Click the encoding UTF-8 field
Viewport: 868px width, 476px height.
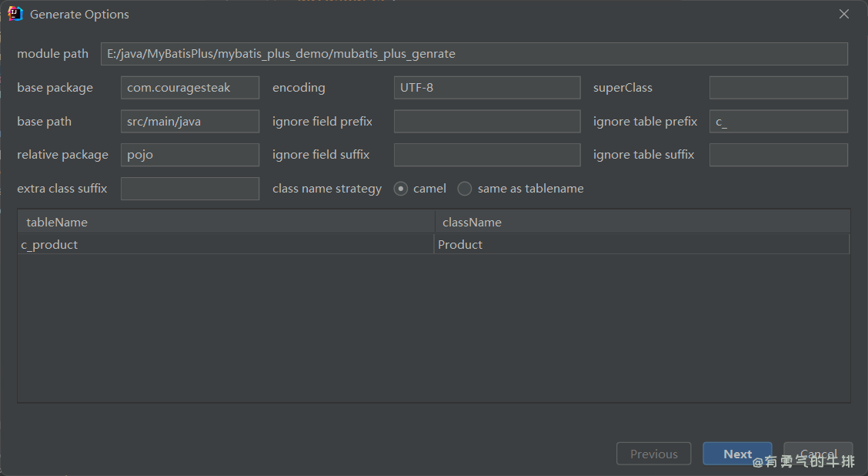[486, 88]
